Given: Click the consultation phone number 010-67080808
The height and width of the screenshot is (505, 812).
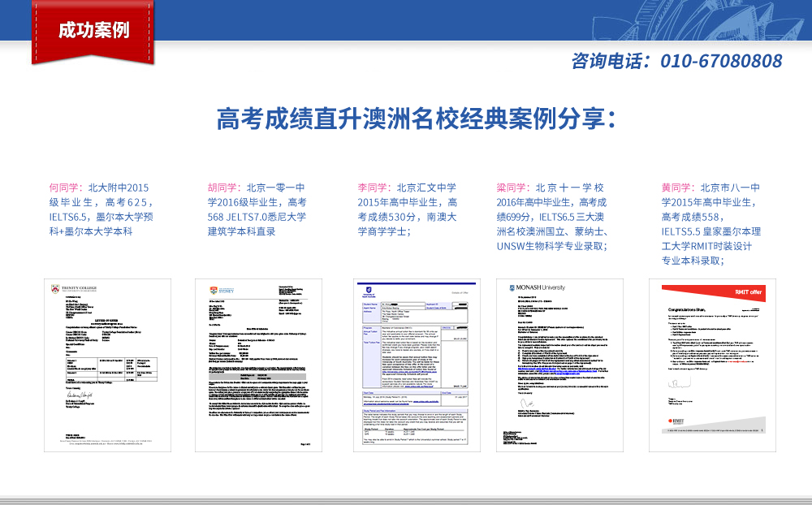Looking at the screenshot, I should 721,61.
